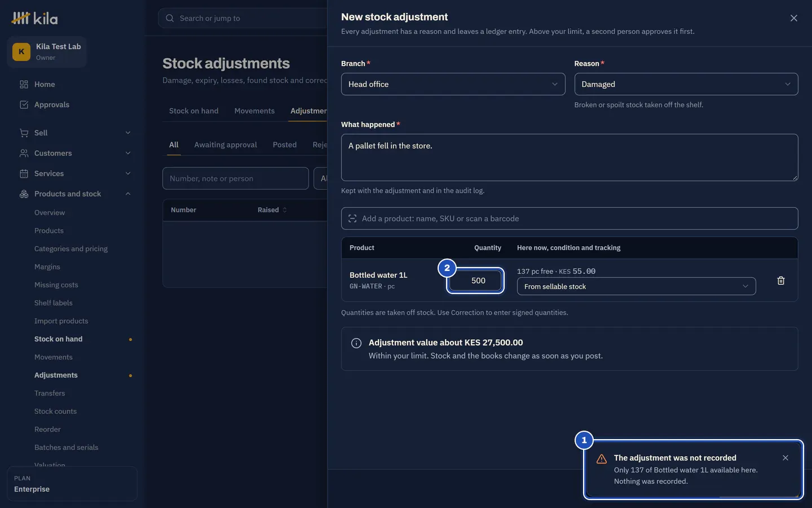Click the Number, note or person filter
Image resolution: width=812 pixels, height=508 pixels.
click(236, 178)
